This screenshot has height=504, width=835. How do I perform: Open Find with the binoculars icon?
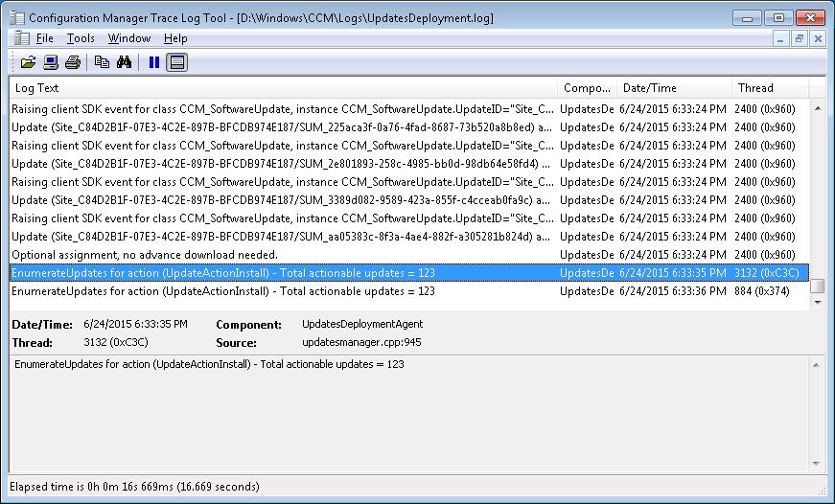click(124, 62)
